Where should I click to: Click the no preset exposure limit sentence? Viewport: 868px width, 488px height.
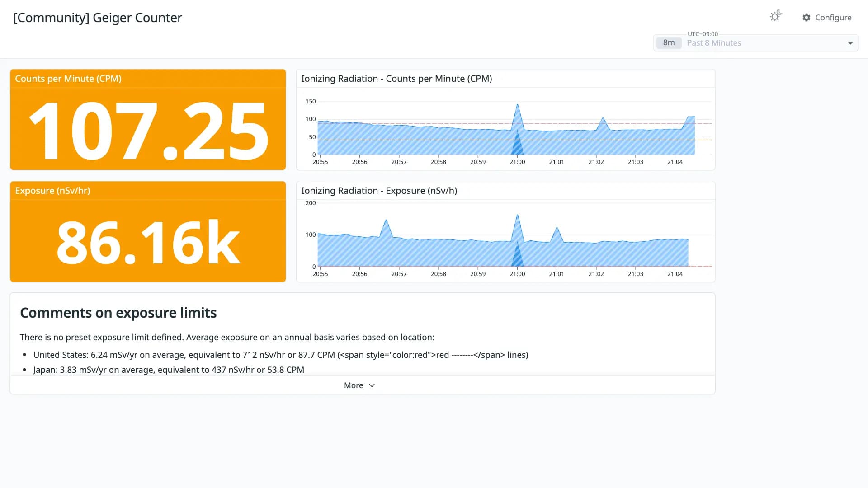point(227,338)
